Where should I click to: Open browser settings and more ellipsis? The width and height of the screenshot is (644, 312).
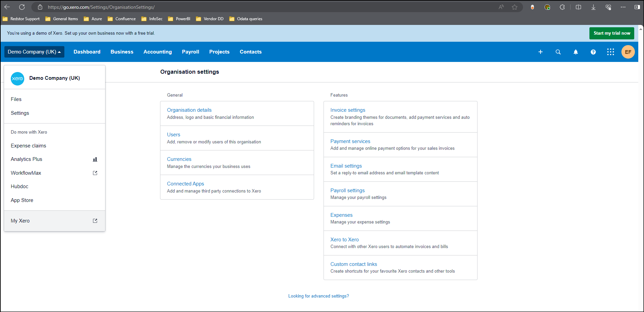[x=623, y=7]
